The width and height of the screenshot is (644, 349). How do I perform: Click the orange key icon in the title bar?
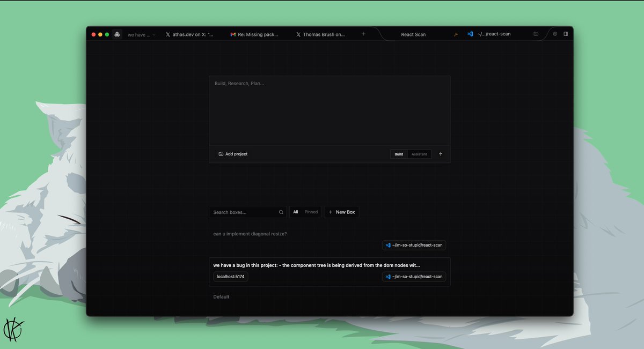[x=456, y=34]
